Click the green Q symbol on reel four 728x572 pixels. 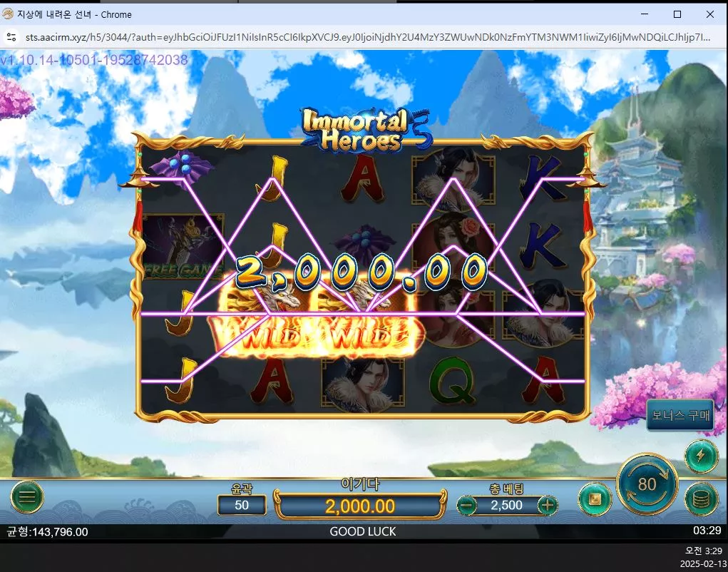click(x=452, y=381)
